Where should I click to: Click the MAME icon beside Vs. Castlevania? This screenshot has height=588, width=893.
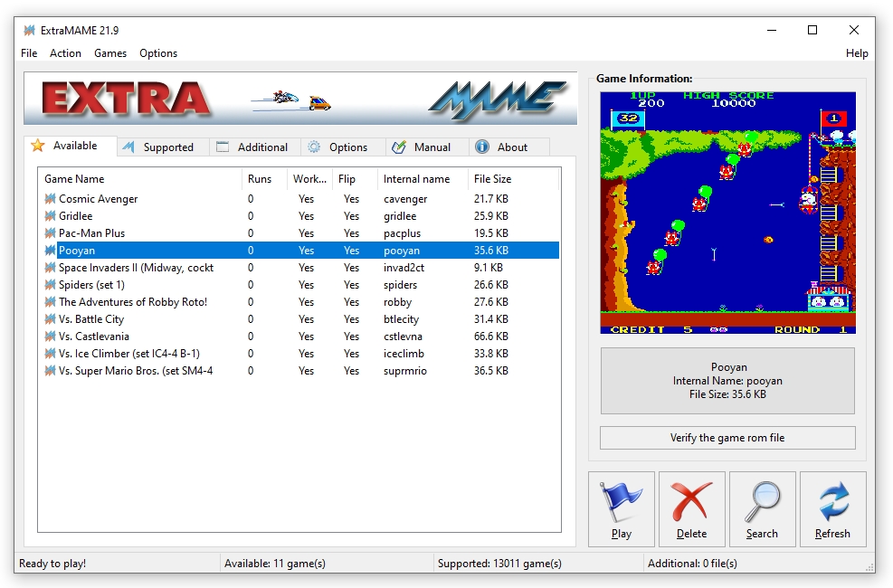[51, 337]
